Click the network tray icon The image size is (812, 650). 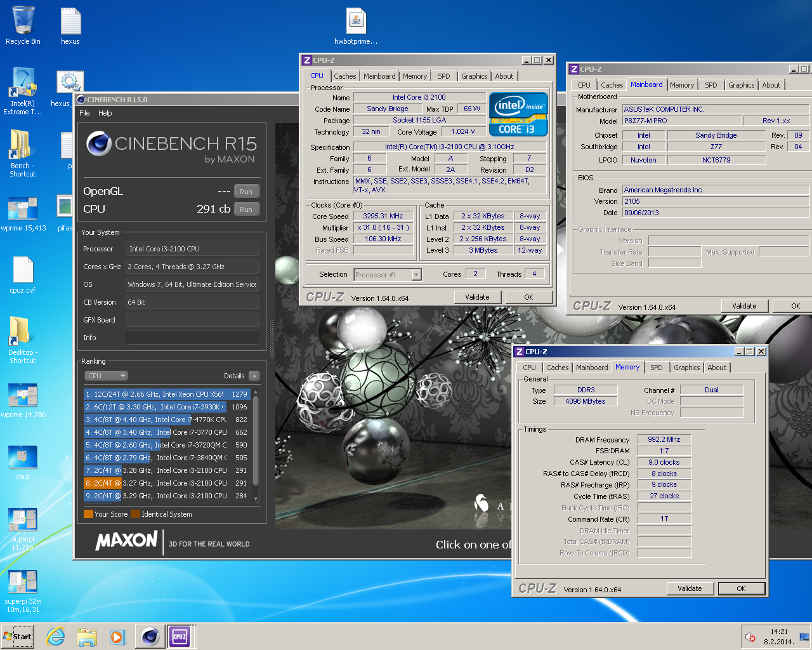click(x=804, y=637)
